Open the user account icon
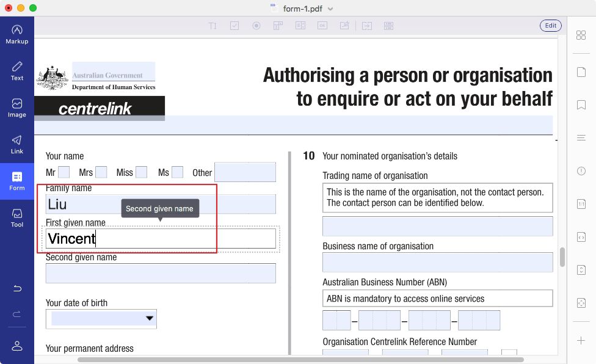 pos(16,346)
